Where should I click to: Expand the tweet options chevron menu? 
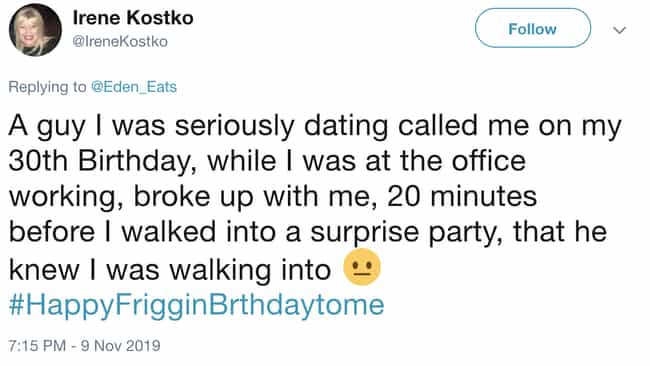pos(619,30)
